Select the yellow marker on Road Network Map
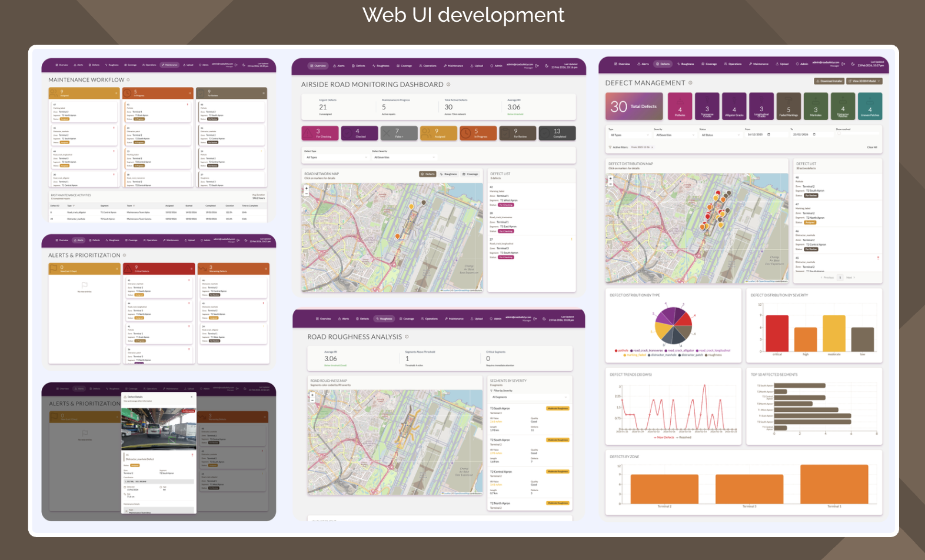The image size is (925, 560). [411, 206]
